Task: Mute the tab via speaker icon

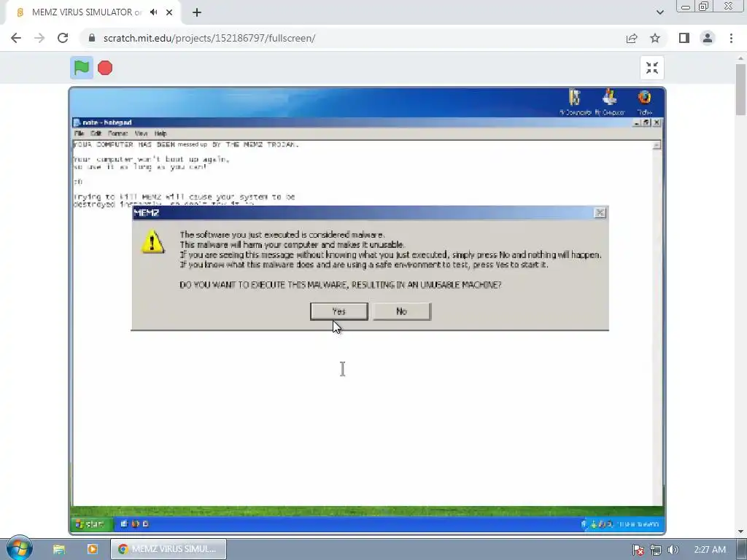Action: [x=153, y=12]
